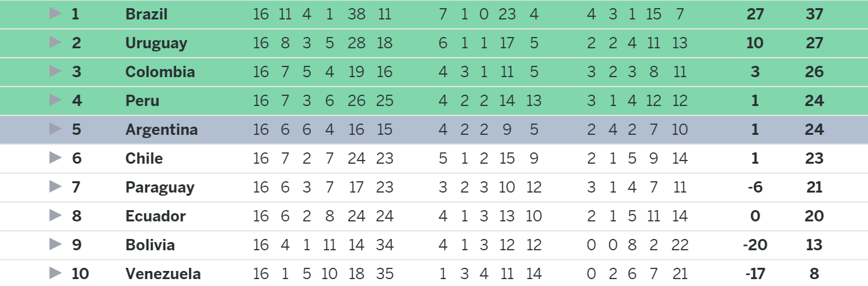Click Brazil's 37 points total
Viewport: 868px width, 286px height.
coord(814,14)
